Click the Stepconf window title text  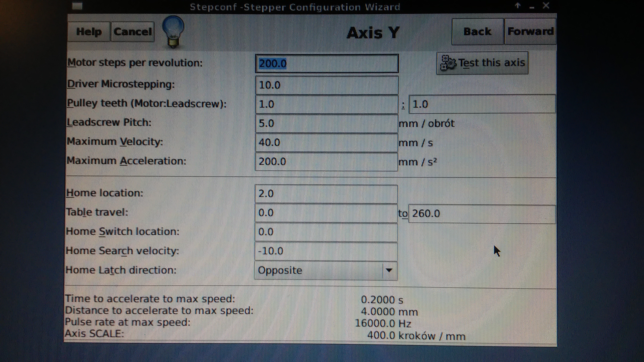[295, 7]
